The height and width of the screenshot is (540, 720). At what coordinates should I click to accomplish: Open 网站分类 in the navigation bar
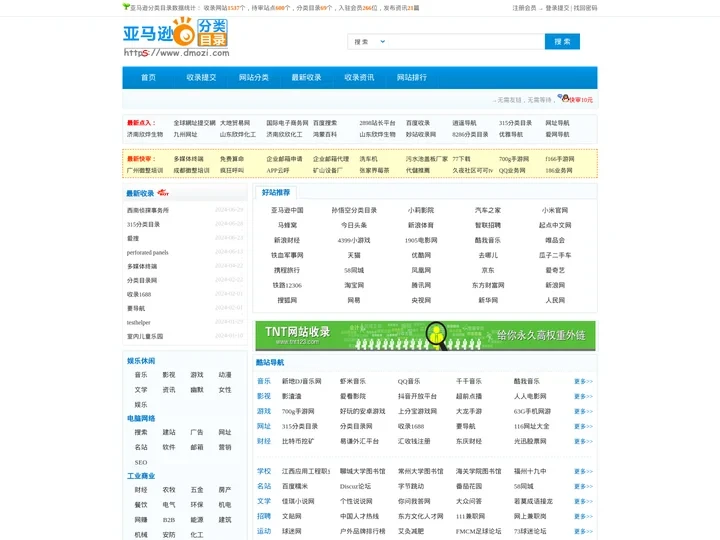254,78
